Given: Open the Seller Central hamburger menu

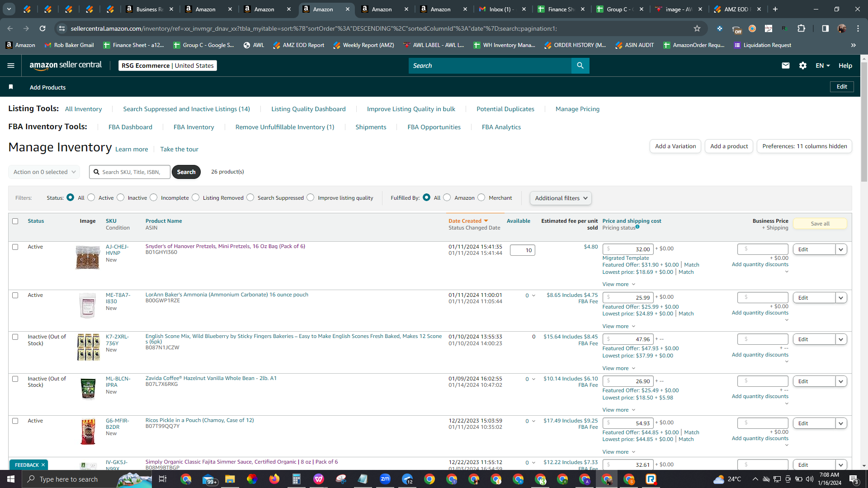Looking at the screenshot, I should [11, 66].
